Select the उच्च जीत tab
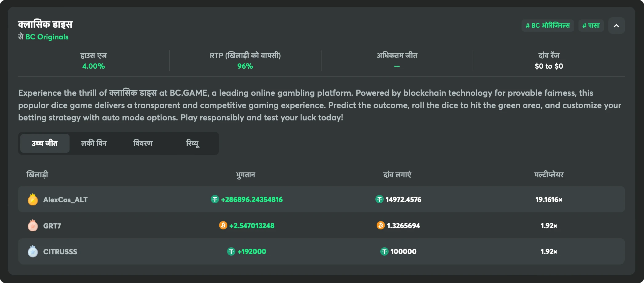644x283 pixels. coord(45,143)
